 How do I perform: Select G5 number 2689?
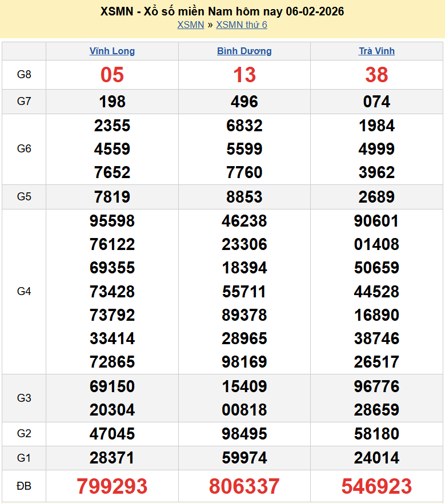[x=376, y=197]
